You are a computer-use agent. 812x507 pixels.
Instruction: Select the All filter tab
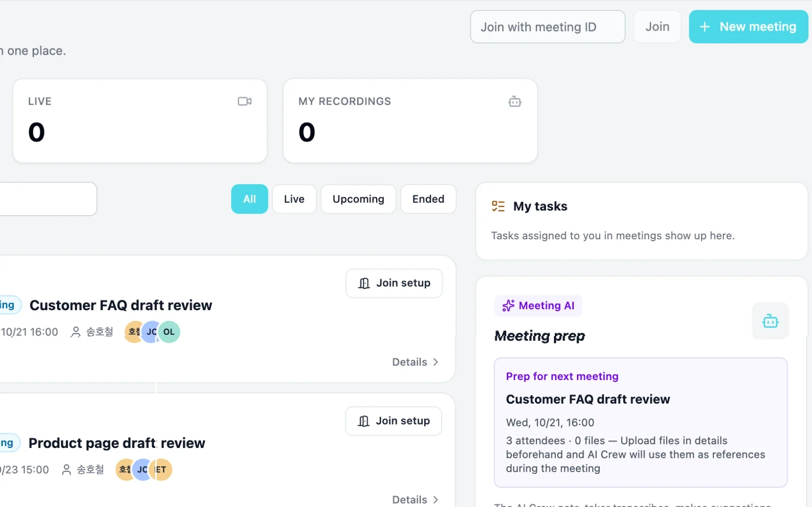coord(250,199)
